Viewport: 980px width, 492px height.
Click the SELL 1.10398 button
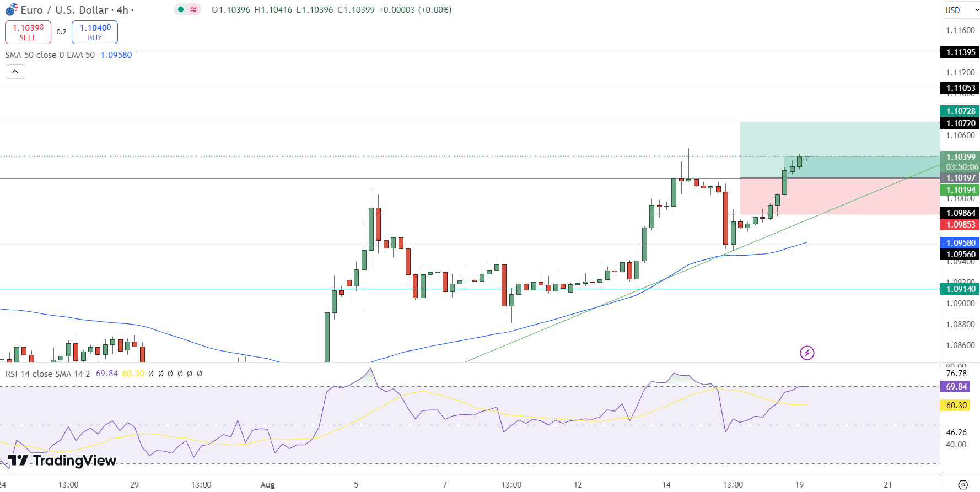point(28,32)
